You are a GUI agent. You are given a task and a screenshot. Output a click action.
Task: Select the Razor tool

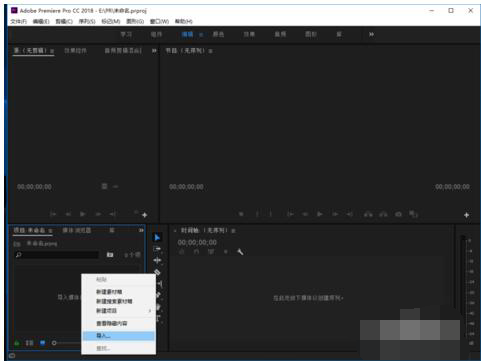click(157, 272)
